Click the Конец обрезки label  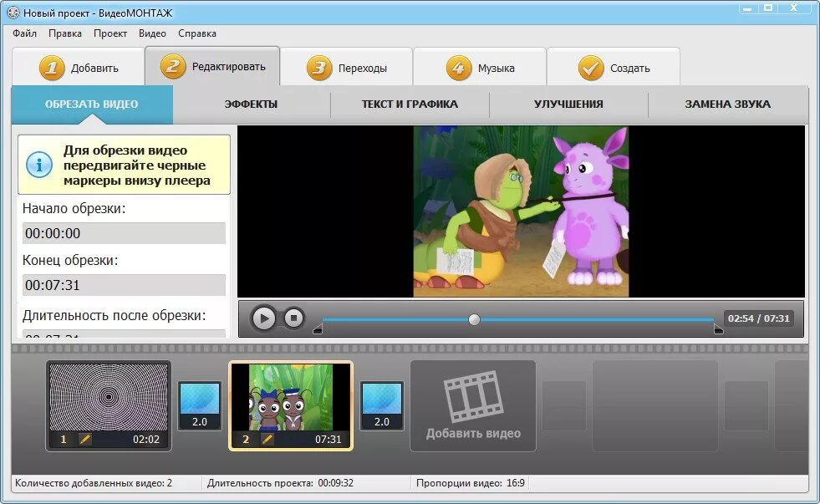70,261
